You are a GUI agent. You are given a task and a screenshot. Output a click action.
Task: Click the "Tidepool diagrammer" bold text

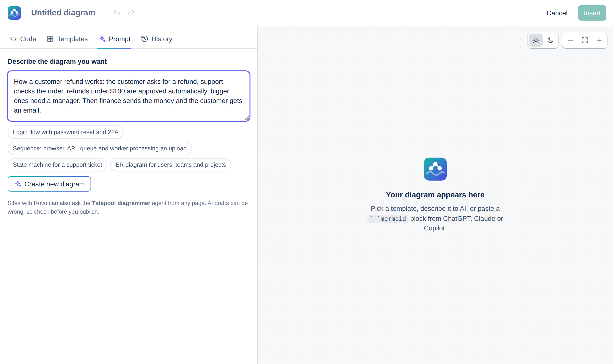click(121, 203)
